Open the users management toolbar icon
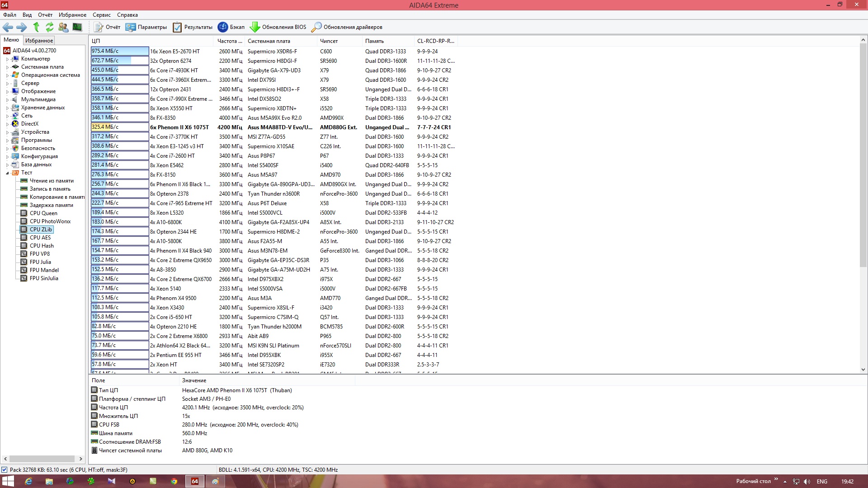Viewport: 868px width, 488px height. pos(63,27)
